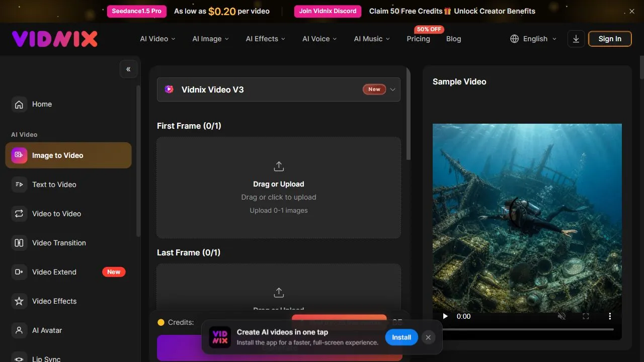The width and height of the screenshot is (644, 362).
Task: Select AI Avatar in sidebar
Action: click(x=68, y=330)
